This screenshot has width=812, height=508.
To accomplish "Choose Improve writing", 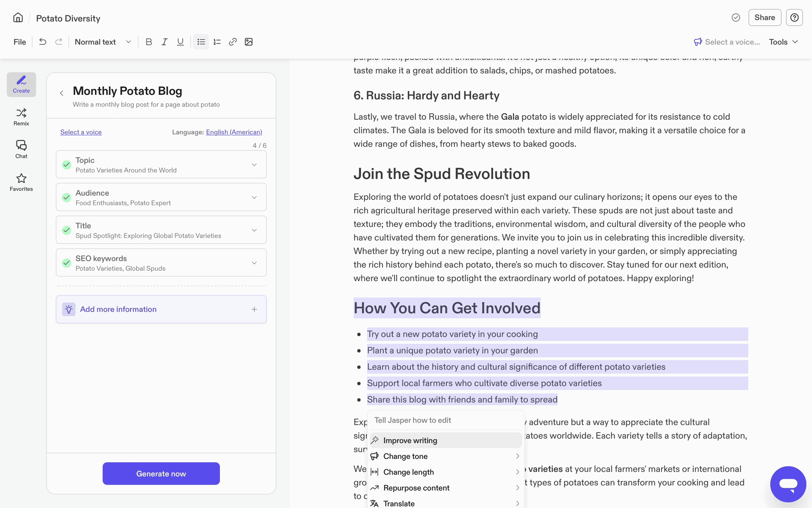I will pyautogui.click(x=446, y=440).
